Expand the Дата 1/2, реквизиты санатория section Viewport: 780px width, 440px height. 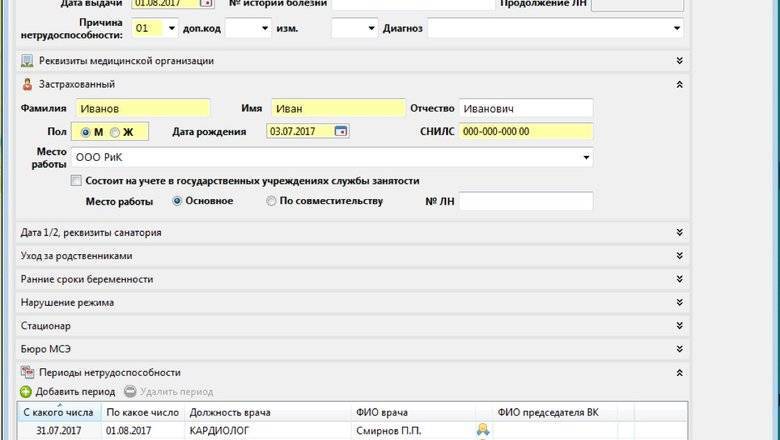680,232
